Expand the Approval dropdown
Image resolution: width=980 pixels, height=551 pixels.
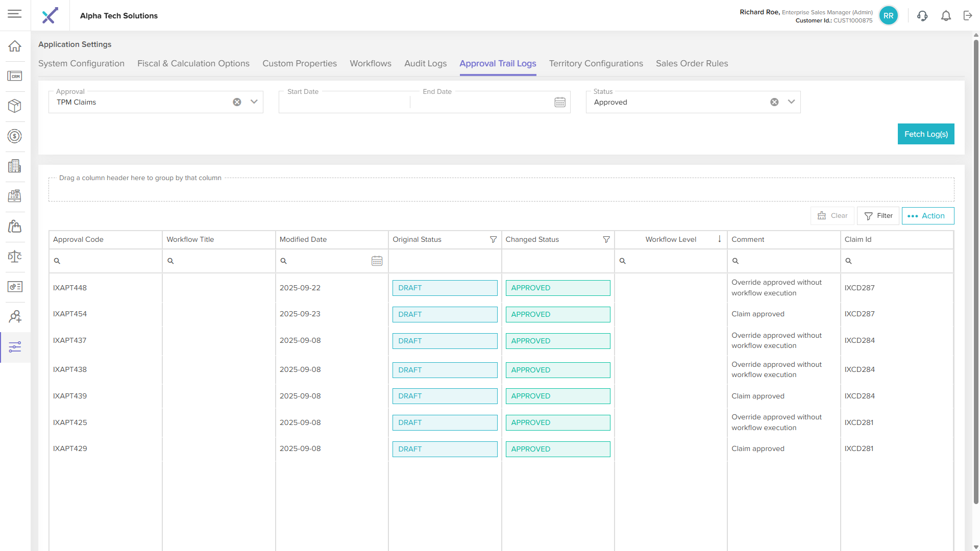click(254, 102)
